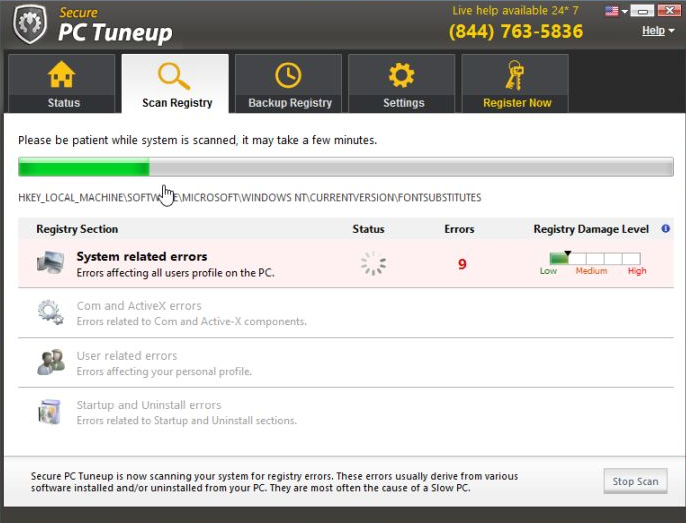Click the Registry Damage Level info icon
The height and width of the screenshot is (523, 692).
click(x=666, y=229)
